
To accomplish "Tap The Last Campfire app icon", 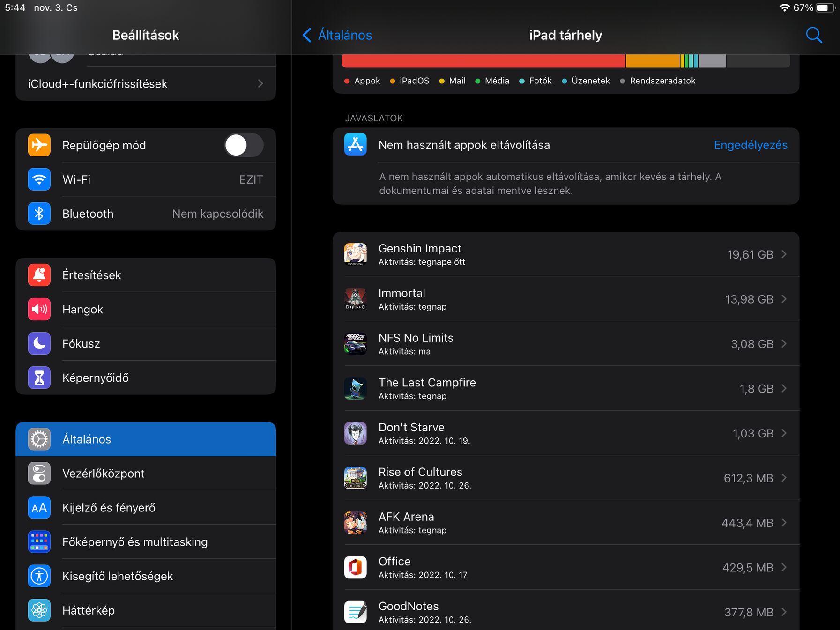I will click(x=356, y=388).
